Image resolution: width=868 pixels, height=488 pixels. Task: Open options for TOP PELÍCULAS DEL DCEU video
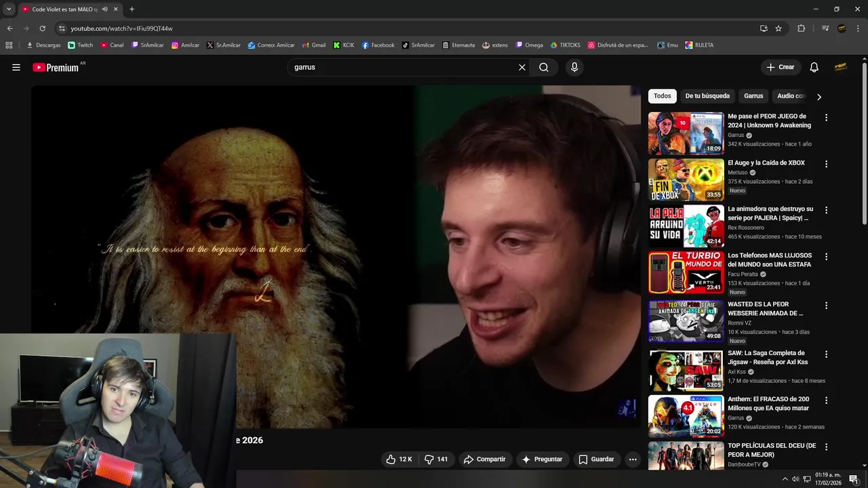[x=826, y=447]
